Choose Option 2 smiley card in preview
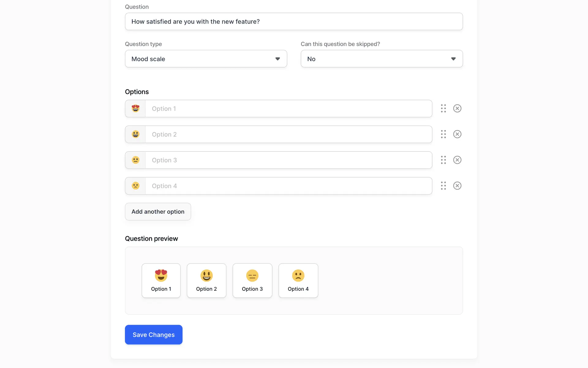 [x=206, y=281]
